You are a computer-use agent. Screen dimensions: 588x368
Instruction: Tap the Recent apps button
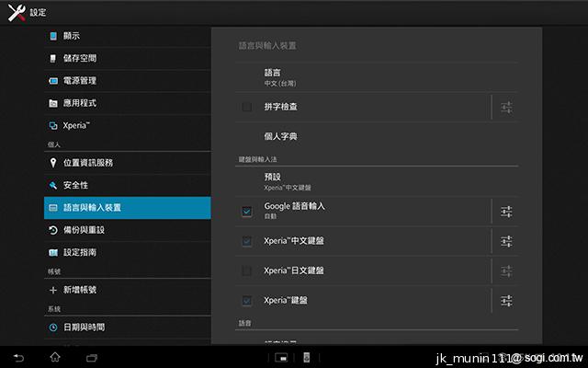[x=92, y=358]
